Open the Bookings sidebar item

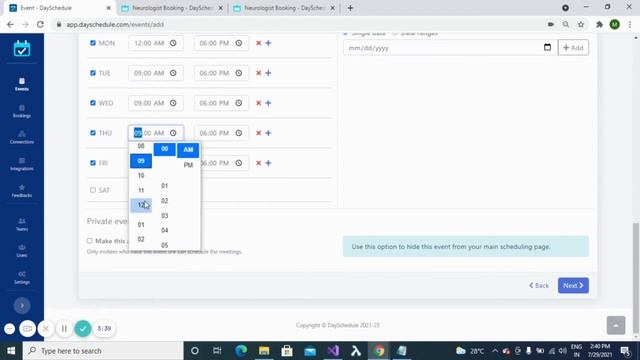[x=22, y=111]
